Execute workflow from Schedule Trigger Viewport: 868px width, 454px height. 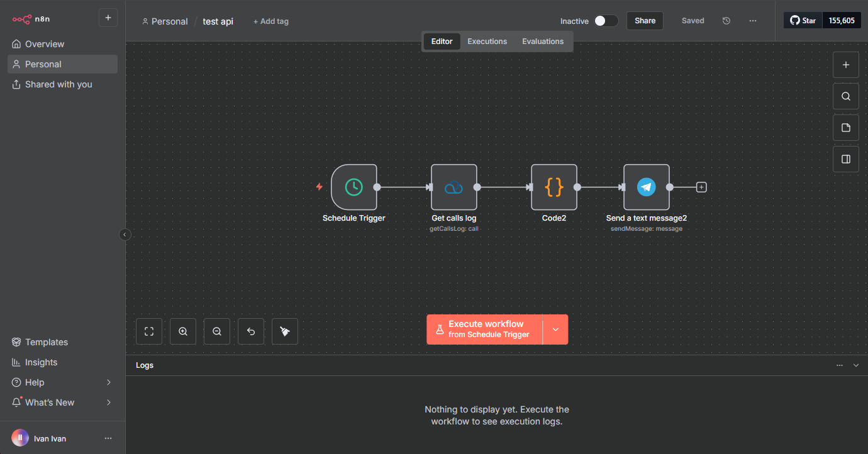pyautogui.click(x=484, y=329)
